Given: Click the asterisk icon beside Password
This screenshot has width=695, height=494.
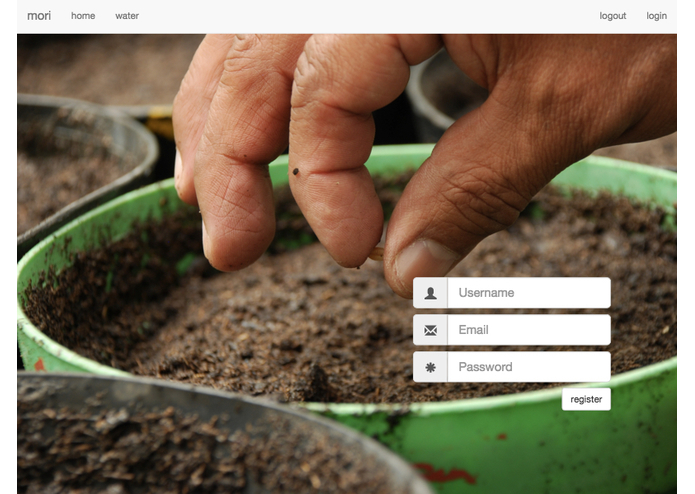Looking at the screenshot, I should tap(430, 367).
